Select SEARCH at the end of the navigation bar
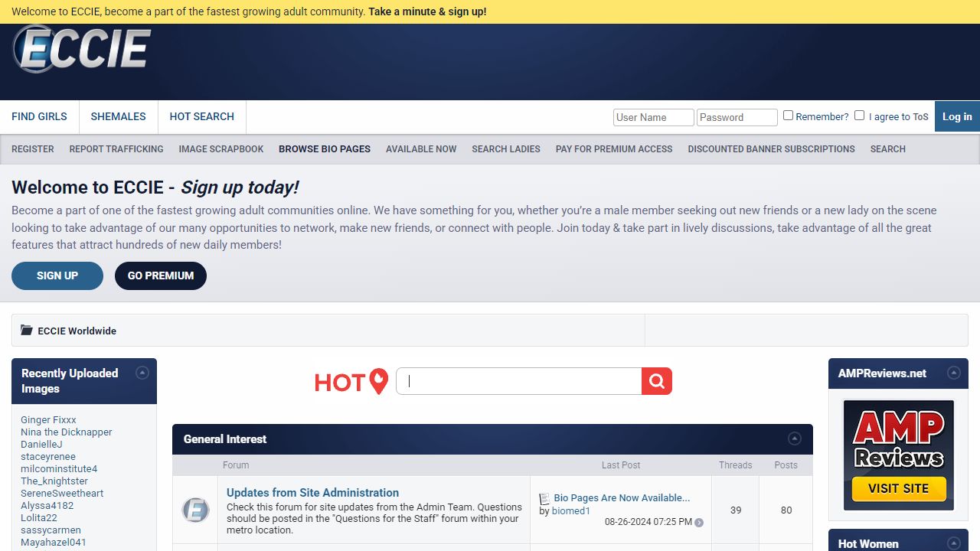Viewport: 980px width, 551px height. tap(887, 149)
